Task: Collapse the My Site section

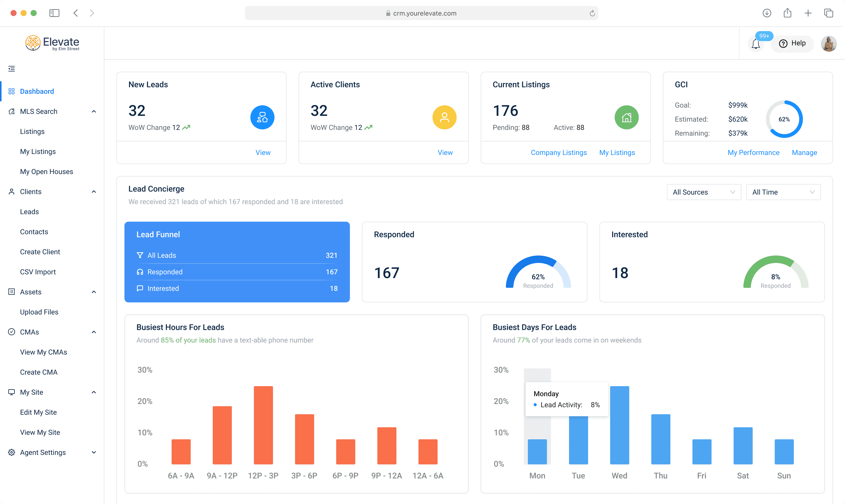Action: (x=94, y=392)
